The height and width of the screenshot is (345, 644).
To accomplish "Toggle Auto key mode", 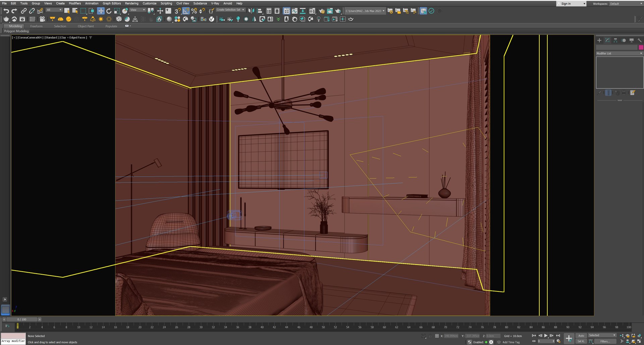I will 581,336.
